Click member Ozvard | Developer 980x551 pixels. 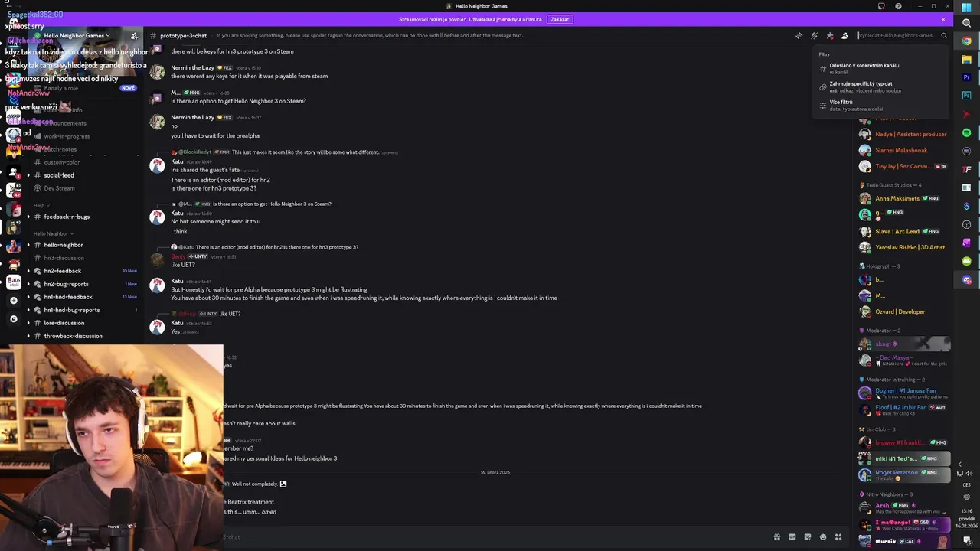(903, 311)
